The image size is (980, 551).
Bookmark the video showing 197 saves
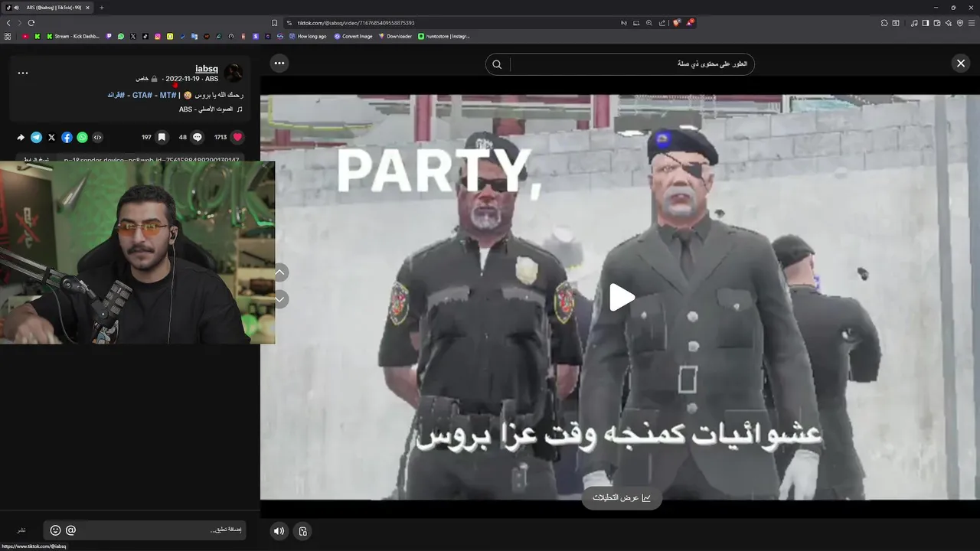[x=162, y=137]
